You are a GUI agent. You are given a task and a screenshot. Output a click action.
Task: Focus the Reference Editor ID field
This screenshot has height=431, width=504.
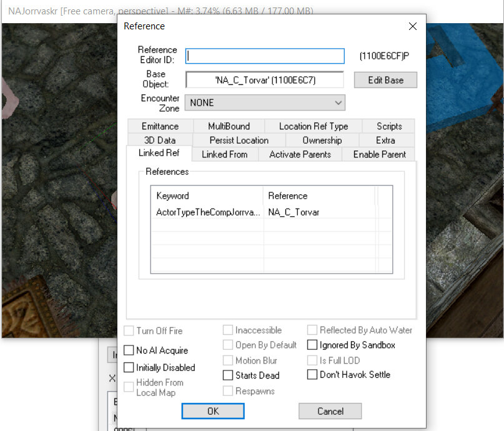tap(265, 56)
